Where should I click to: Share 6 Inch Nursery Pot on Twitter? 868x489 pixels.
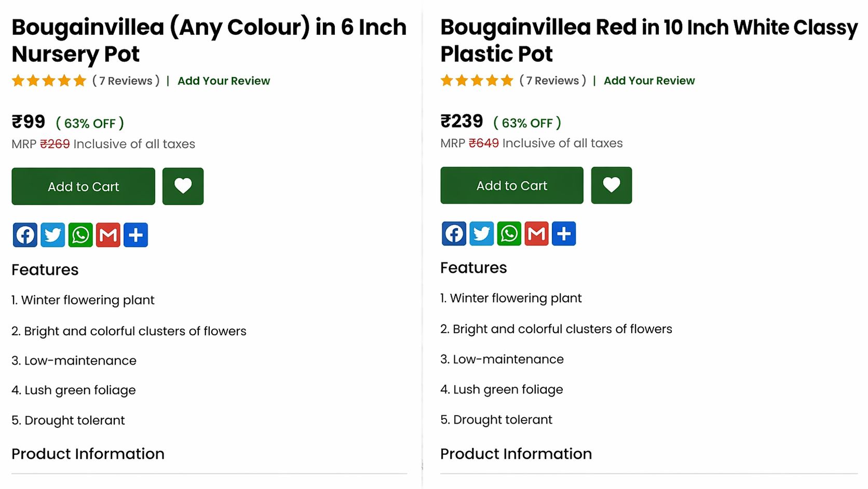pos(53,235)
